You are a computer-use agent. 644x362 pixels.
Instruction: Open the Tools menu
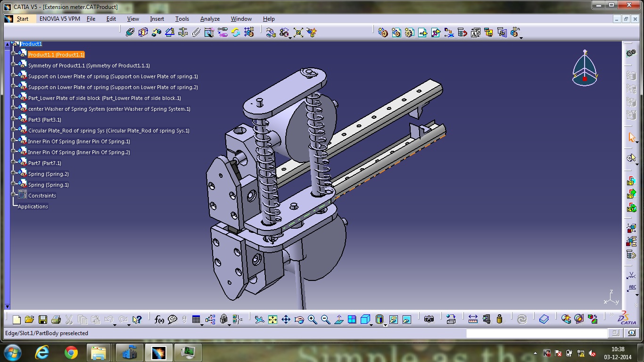point(182,19)
